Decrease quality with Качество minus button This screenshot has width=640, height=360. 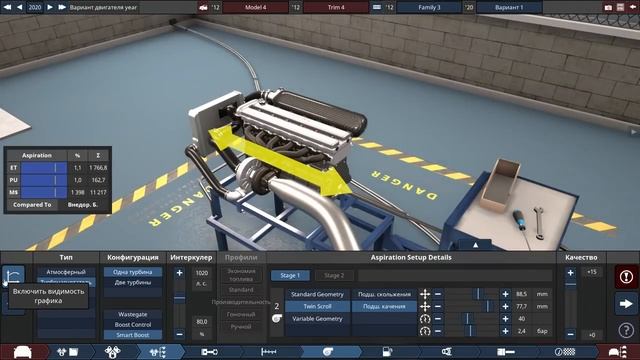[x=571, y=334]
